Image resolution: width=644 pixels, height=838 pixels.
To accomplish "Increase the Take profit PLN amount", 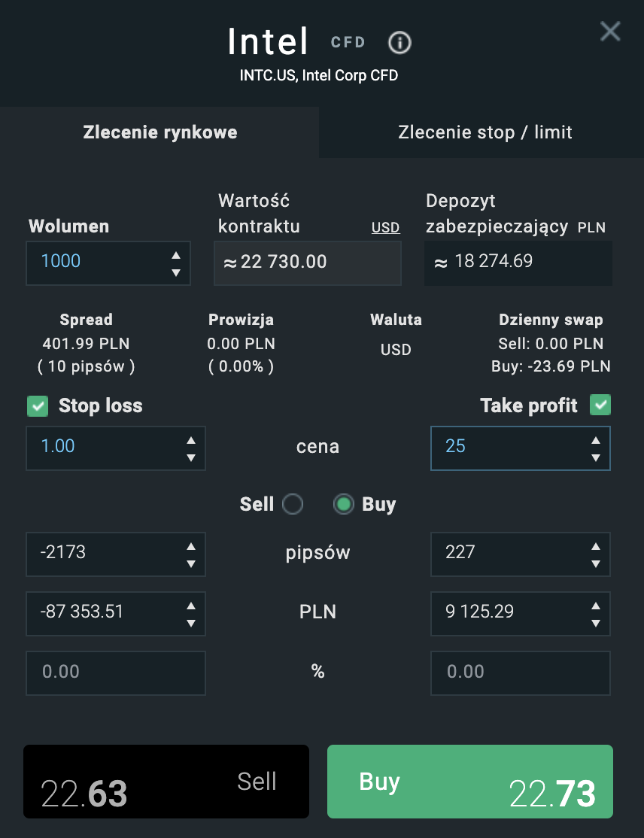I will (x=596, y=606).
